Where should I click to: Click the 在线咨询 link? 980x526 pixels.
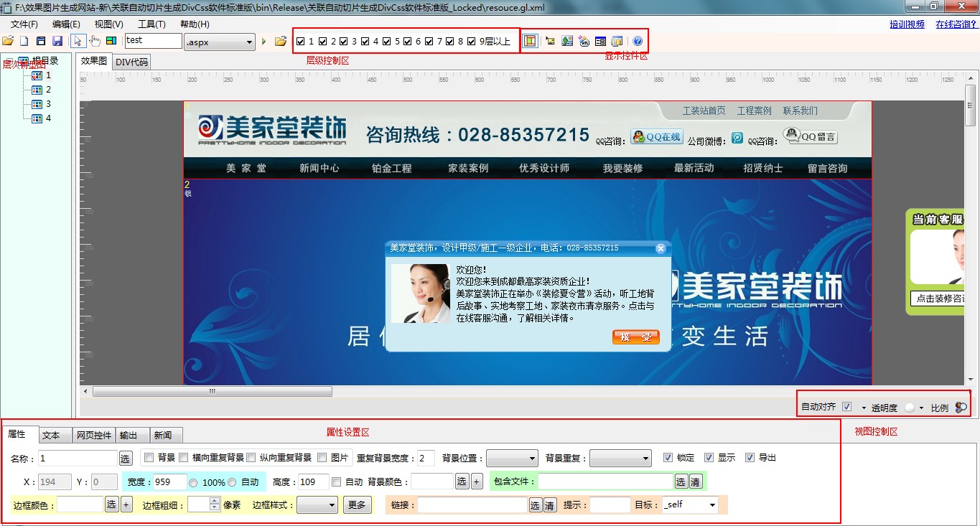coord(957,24)
